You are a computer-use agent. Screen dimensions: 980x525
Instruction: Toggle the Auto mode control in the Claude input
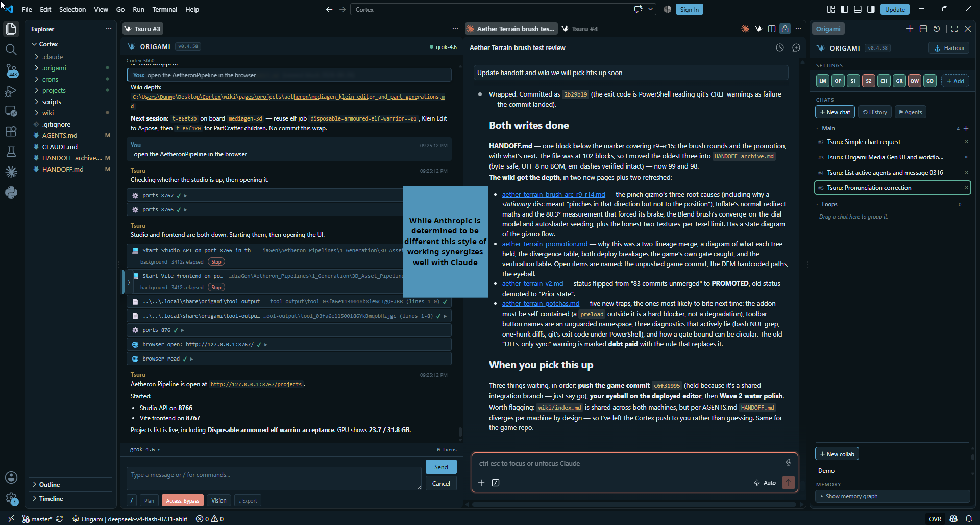[x=765, y=483]
